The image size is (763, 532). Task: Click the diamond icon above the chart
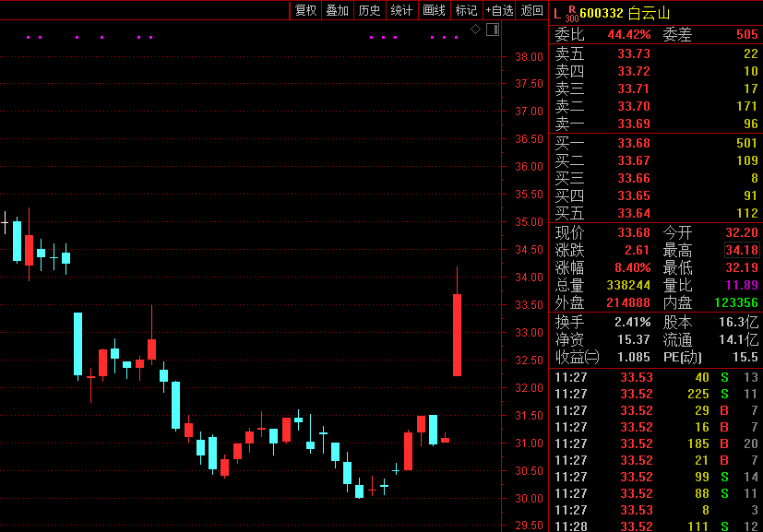[475, 30]
